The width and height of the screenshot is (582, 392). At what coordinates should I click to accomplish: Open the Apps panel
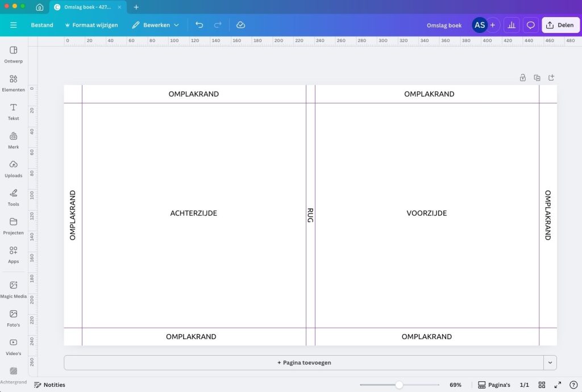pyautogui.click(x=14, y=255)
